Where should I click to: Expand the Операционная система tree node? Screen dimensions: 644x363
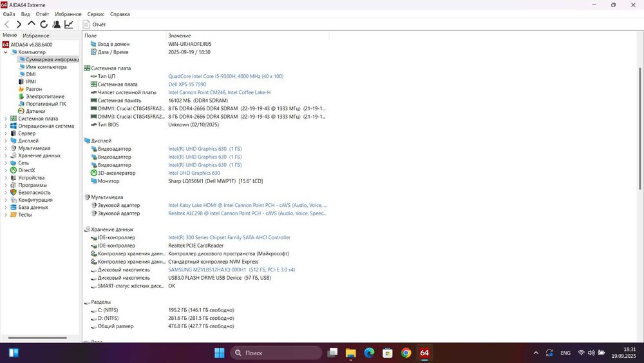[x=5, y=126]
